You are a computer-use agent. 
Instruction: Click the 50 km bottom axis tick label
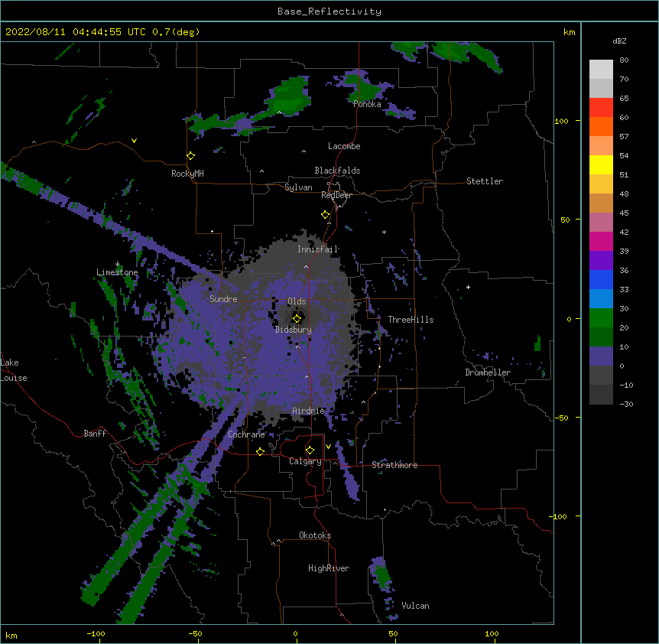click(393, 633)
